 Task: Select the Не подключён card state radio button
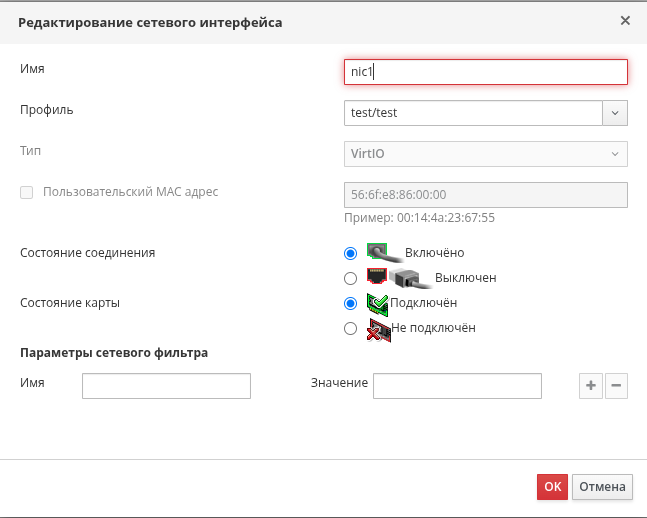(350, 329)
